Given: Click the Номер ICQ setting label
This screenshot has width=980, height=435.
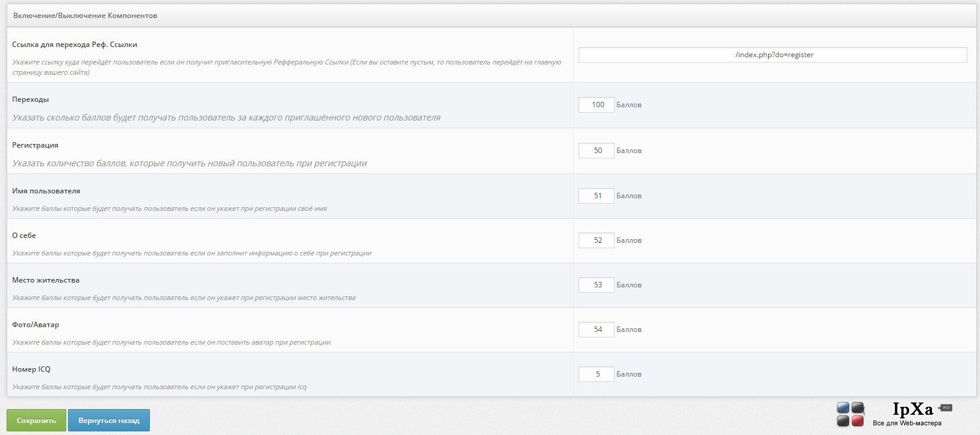Looking at the screenshot, I should (x=31, y=369).
